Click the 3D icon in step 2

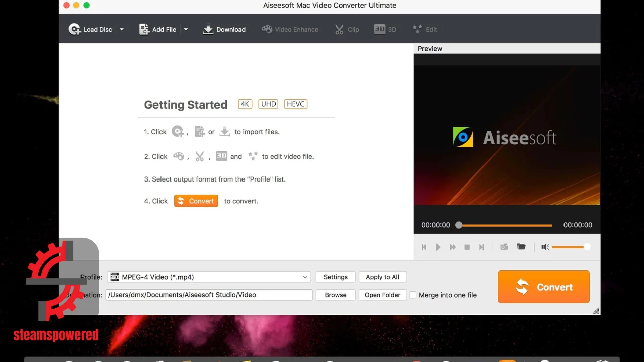[x=221, y=156]
